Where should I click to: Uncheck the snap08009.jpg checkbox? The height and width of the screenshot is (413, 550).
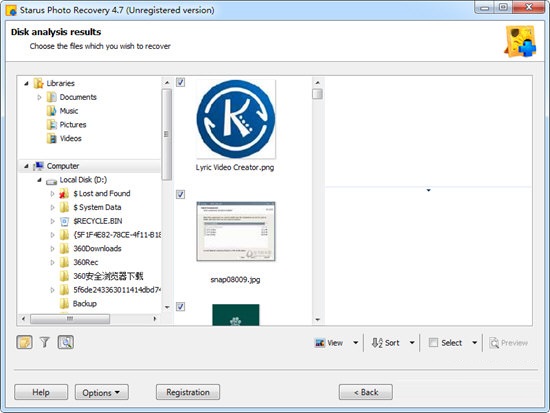pos(180,194)
